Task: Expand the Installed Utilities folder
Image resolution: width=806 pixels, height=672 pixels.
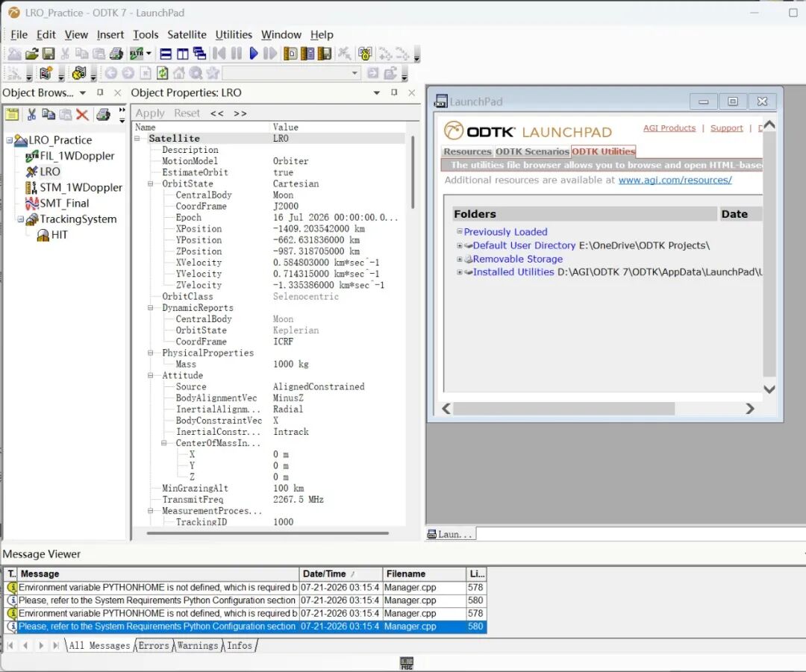Action: point(460,272)
